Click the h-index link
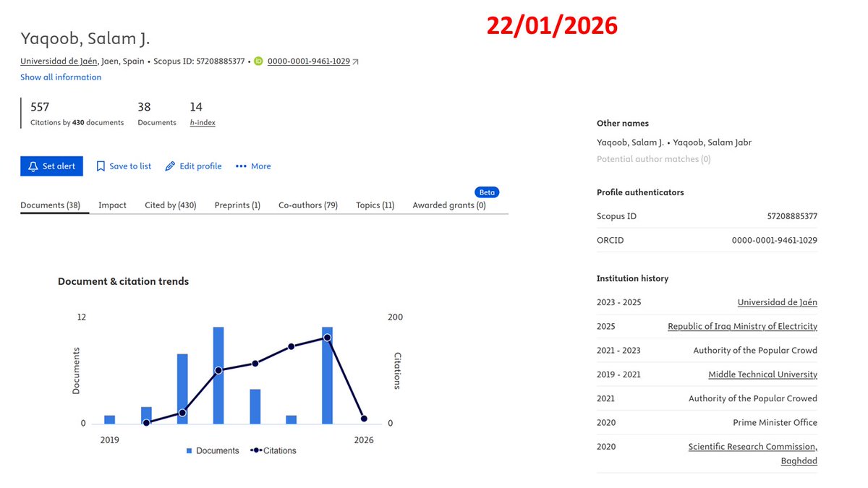 click(x=203, y=123)
